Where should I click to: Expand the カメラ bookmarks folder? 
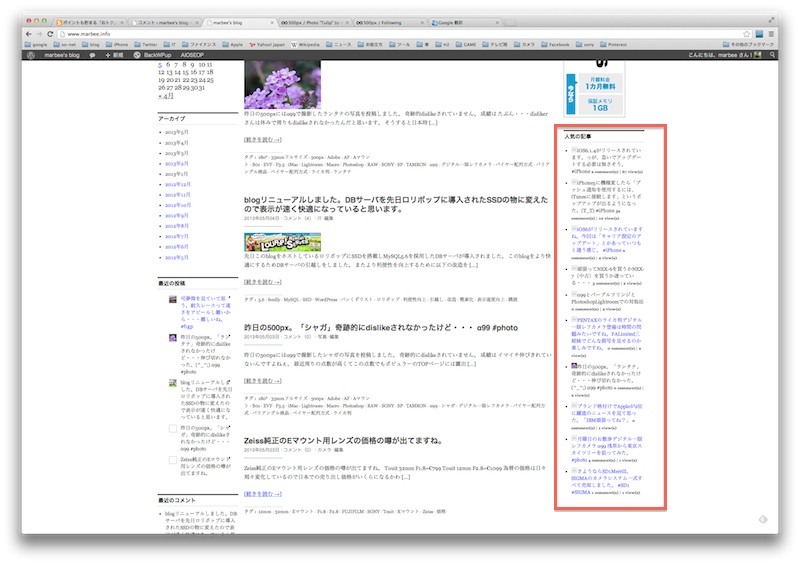point(524,44)
